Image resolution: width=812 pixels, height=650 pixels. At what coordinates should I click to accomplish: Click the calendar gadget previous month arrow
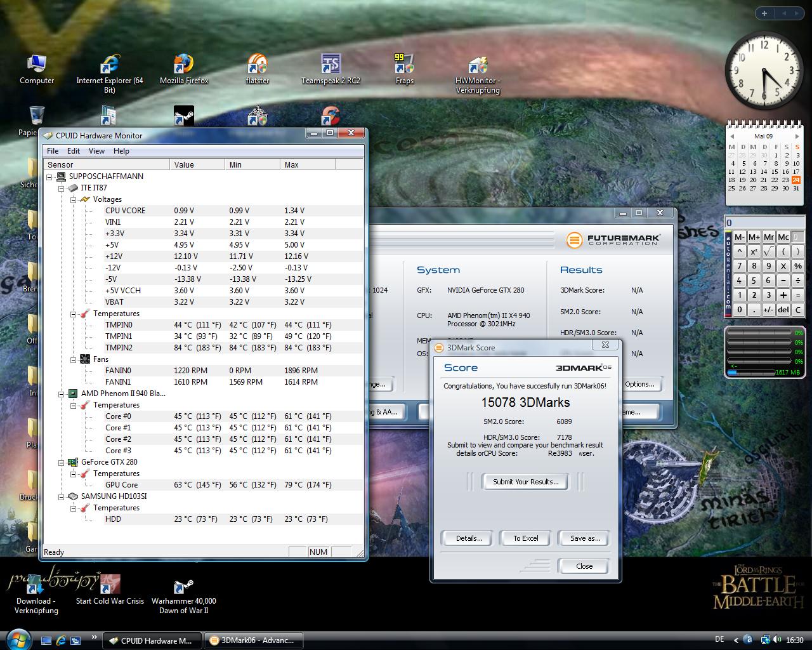click(731, 136)
